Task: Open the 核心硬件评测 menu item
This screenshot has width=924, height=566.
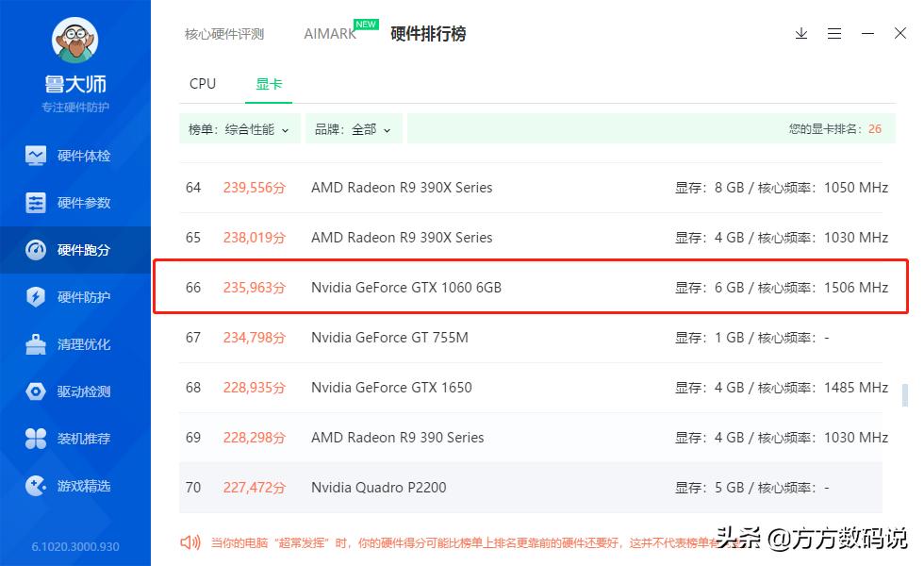Action: 223,33
